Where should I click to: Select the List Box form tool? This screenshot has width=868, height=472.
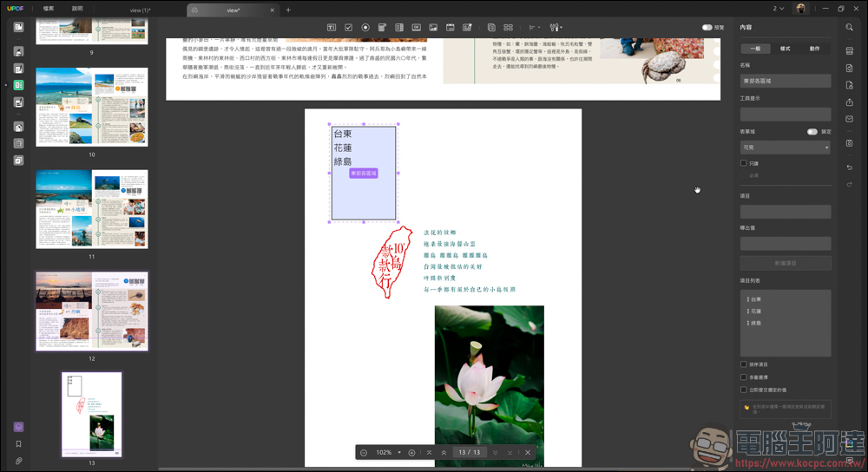click(399, 27)
